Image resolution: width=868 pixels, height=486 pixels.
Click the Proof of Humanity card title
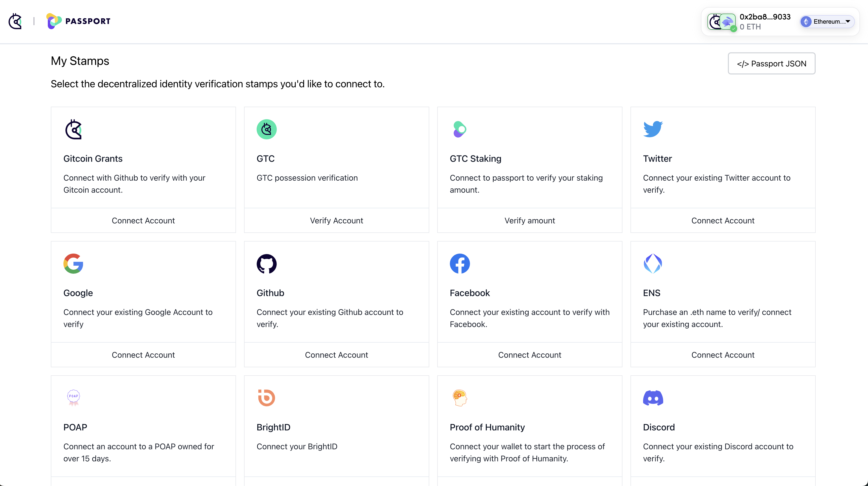point(487,427)
